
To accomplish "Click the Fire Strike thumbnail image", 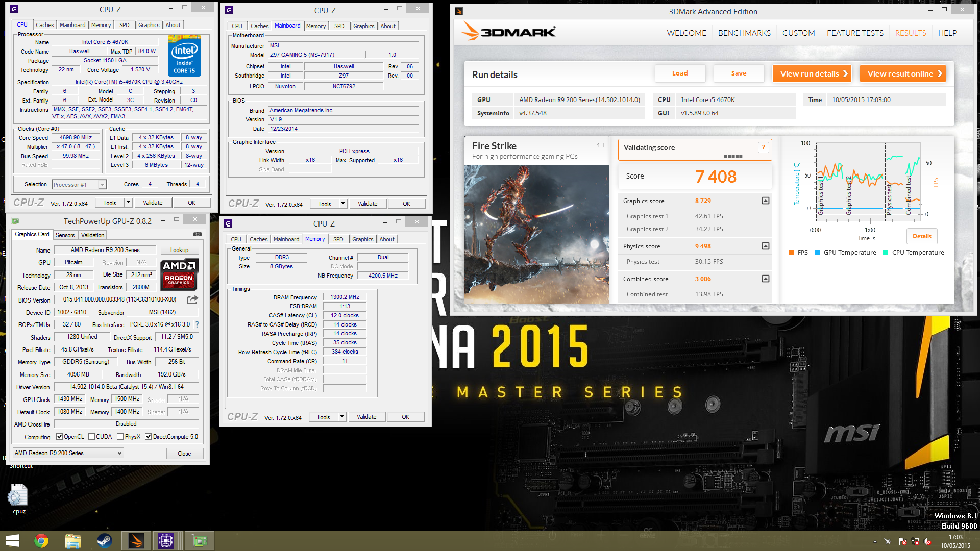I will pos(537,234).
